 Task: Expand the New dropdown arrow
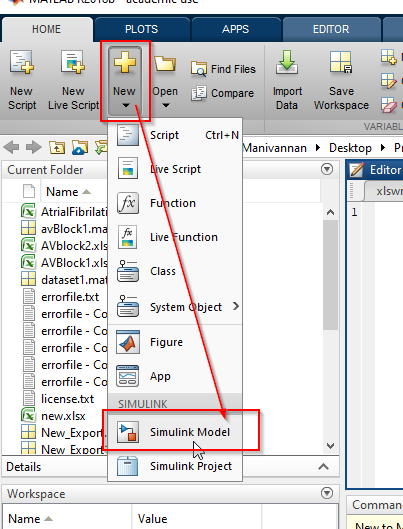pos(126,106)
